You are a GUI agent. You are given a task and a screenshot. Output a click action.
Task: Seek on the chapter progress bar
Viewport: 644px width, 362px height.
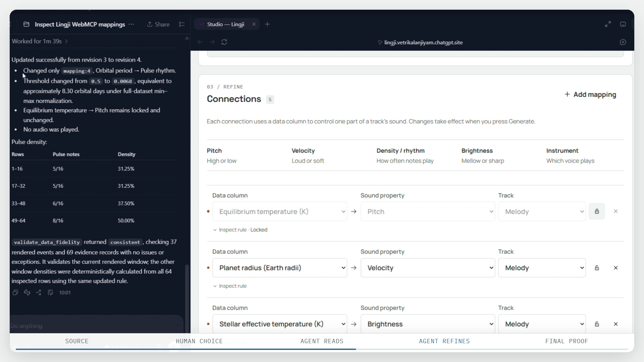tap(322, 349)
